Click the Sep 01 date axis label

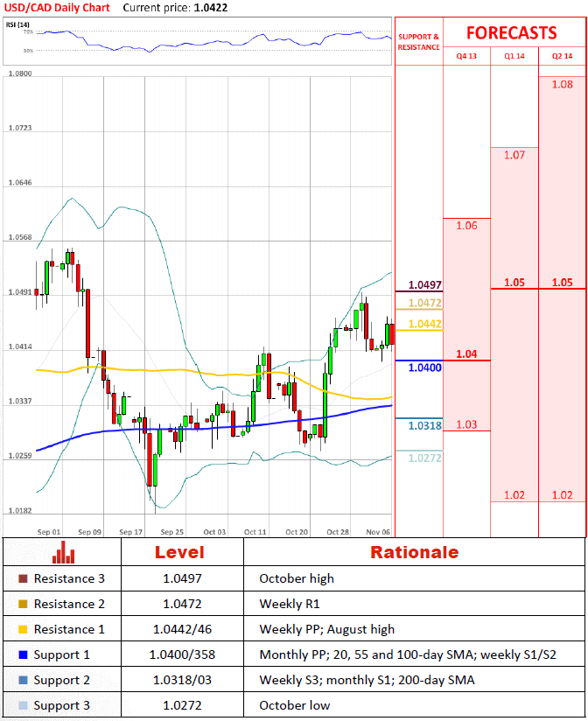pos(49,532)
